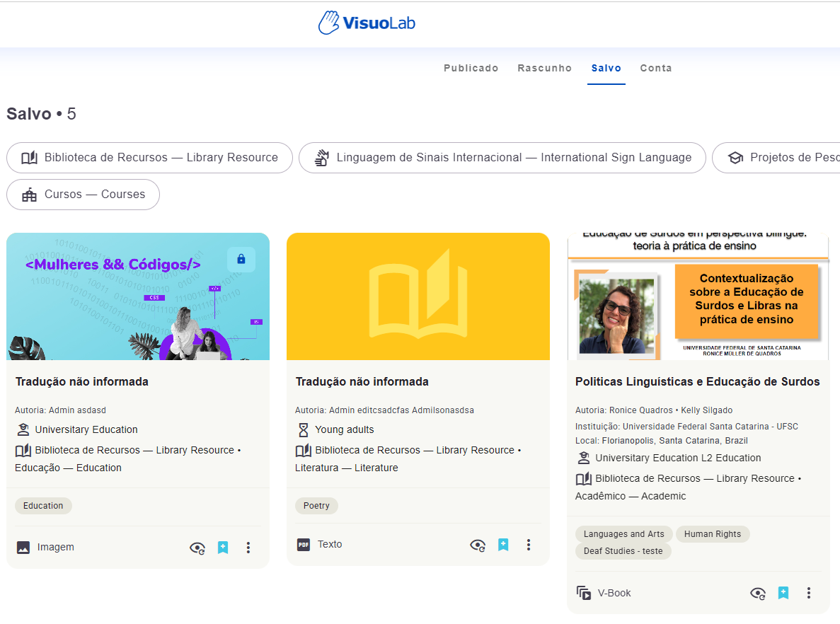Viewport: 840px width, 624px height.
Task: Open the Contextualização sobre a Educação thumbnail
Action: [x=698, y=296]
